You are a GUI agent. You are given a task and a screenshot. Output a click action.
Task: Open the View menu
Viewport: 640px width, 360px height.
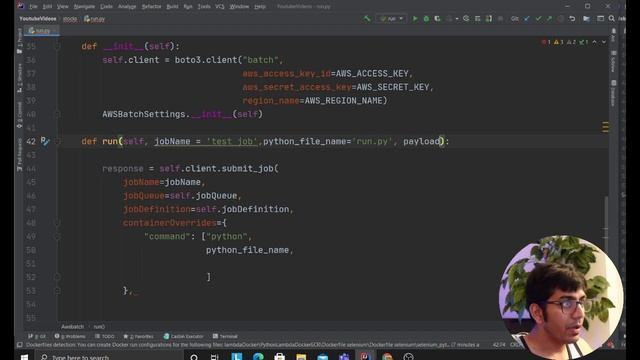62,7
